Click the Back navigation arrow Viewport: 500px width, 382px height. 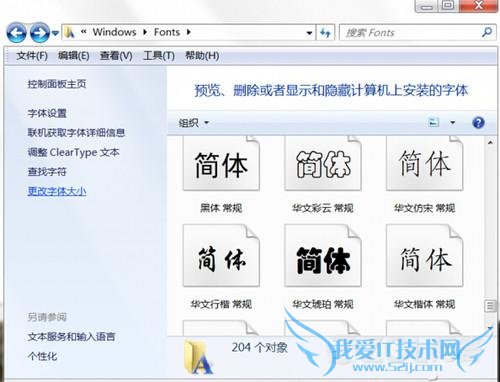pyautogui.click(x=16, y=32)
